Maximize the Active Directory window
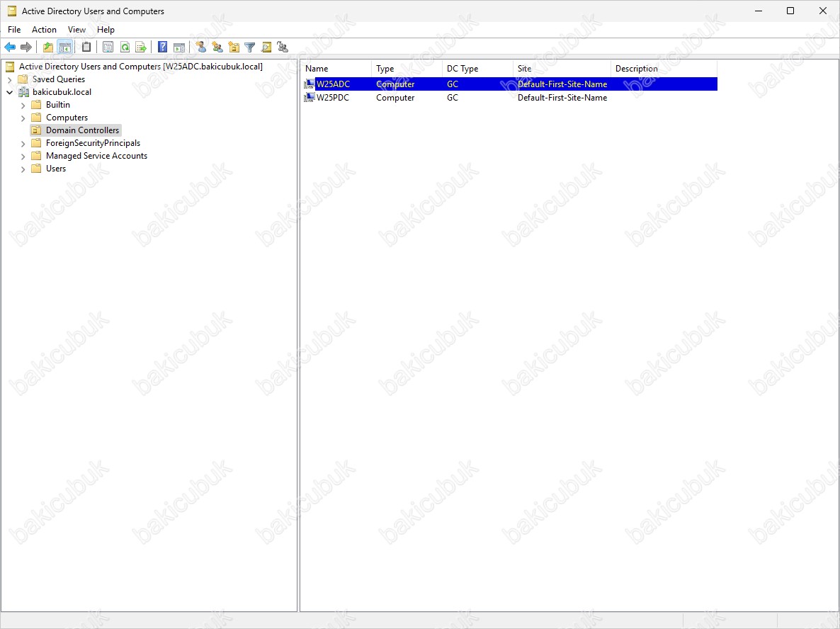Image resolution: width=840 pixels, height=629 pixels. (x=790, y=11)
